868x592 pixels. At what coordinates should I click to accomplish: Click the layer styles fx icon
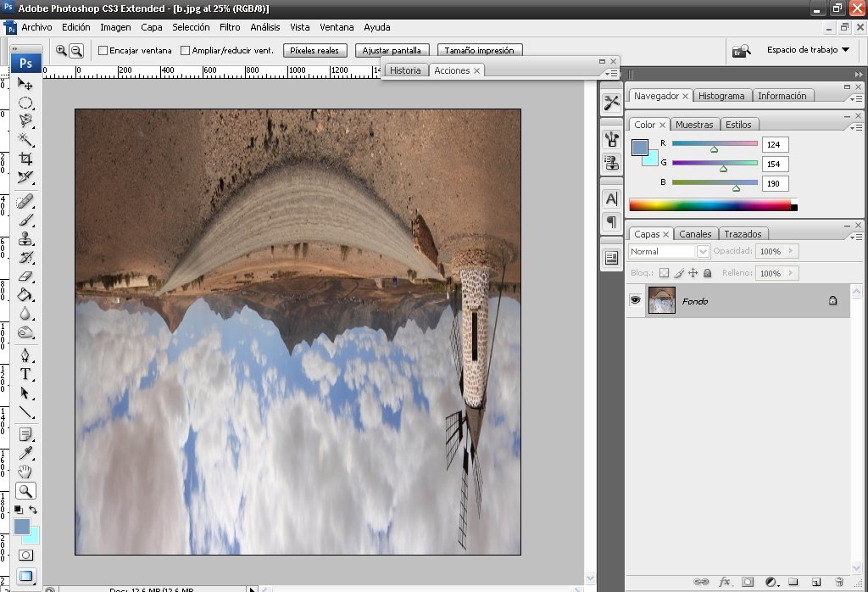pos(725,582)
